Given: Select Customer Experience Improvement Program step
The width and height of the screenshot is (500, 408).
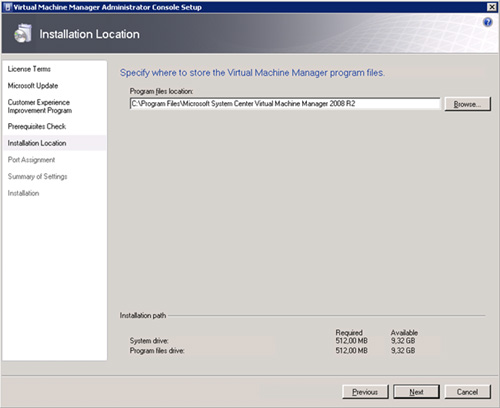Looking at the screenshot, I should (x=40, y=106).
